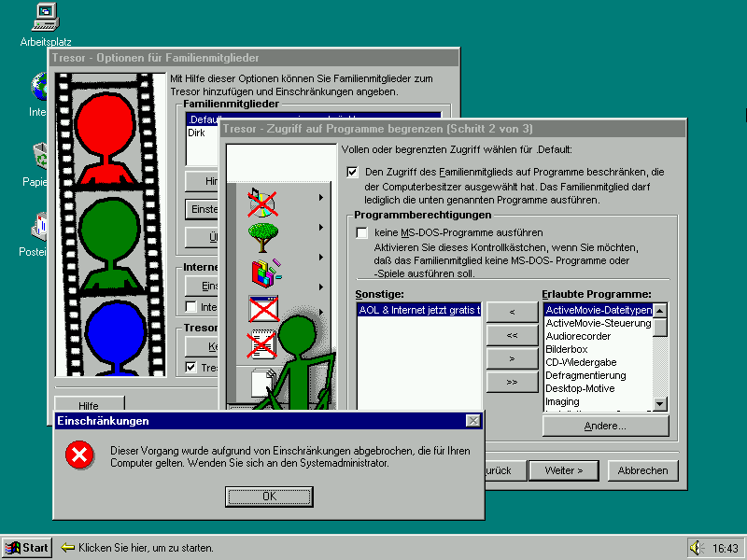Viewport: 747px width, 560px height.
Task: Click the speaker volume icon in tray
Action: [696, 548]
